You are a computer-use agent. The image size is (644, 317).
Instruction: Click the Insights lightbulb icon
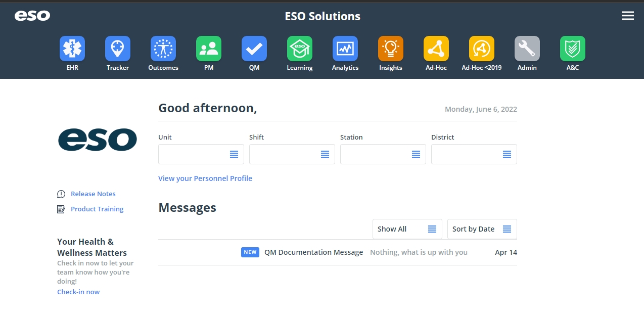pos(391,49)
